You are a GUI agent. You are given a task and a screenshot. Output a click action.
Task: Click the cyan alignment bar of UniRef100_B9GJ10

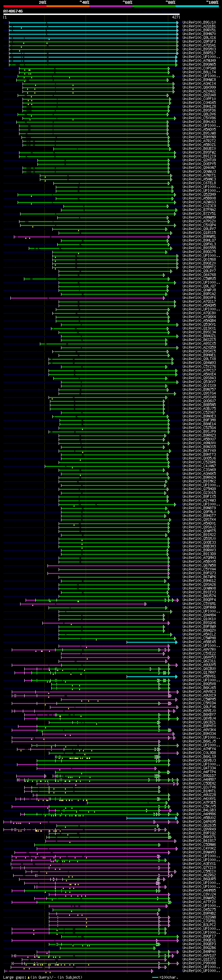(93, 23)
